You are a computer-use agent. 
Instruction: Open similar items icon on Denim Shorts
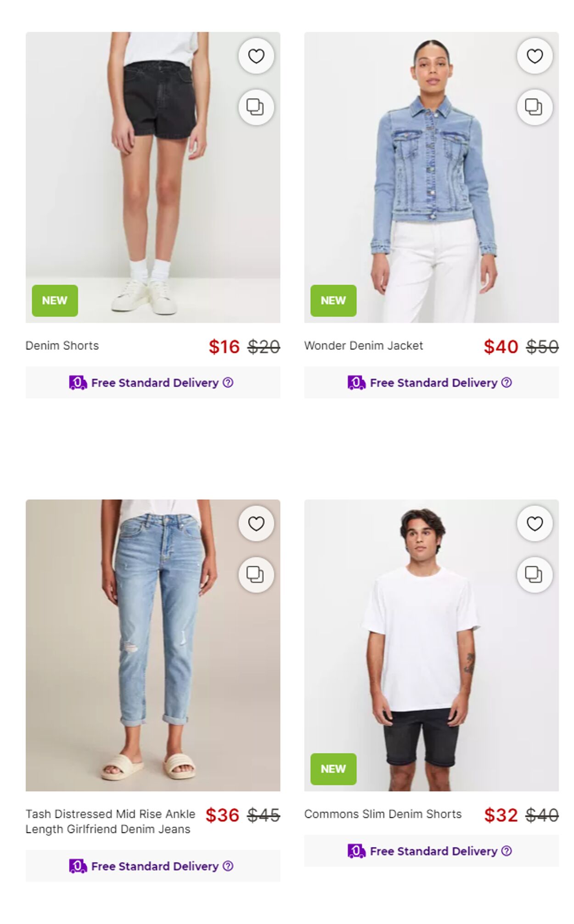[256, 107]
